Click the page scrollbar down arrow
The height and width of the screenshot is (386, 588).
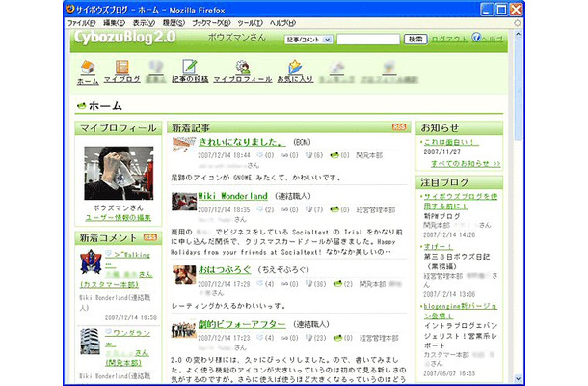pyautogui.click(x=518, y=378)
